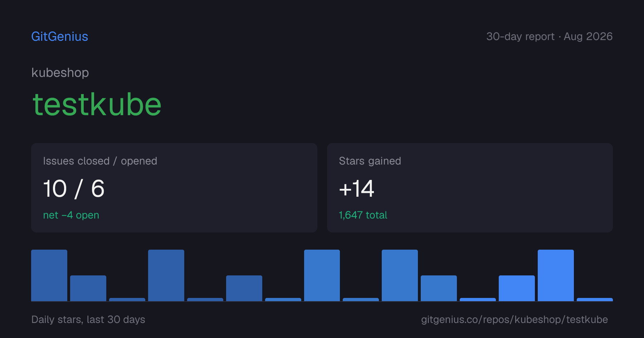The height and width of the screenshot is (338, 644).
Task: Select the eighth tall chart bar
Action: tap(322, 275)
